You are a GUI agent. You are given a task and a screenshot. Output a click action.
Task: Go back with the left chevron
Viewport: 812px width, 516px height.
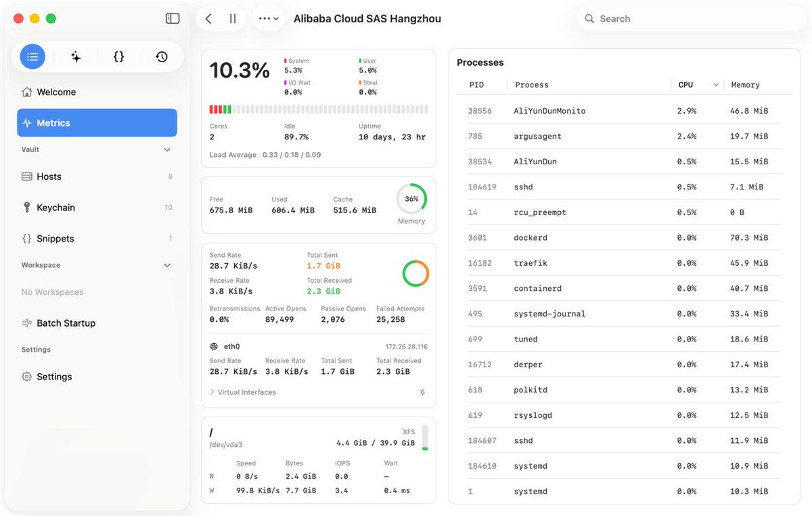coord(208,19)
